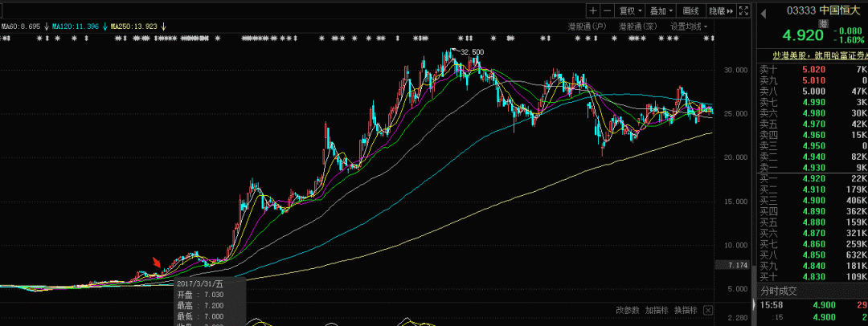Click the 换指标 button
868x326 pixels.
click(686, 310)
